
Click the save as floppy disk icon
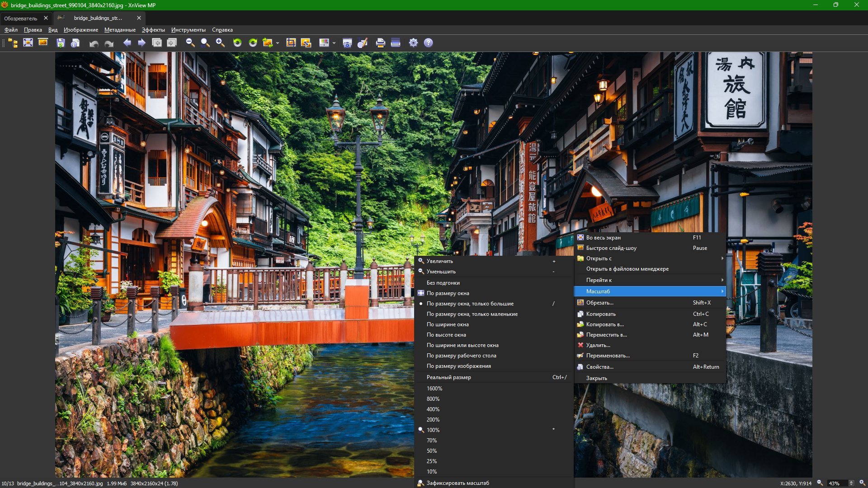click(x=61, y=42)
